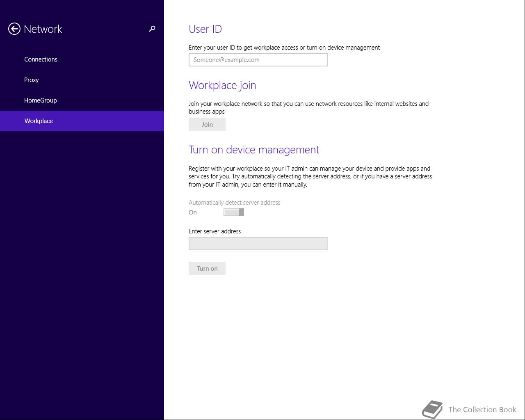Click the Join workplace button
Screen dimensions: 525x420
pyautogui.click(x=207, y=124)
